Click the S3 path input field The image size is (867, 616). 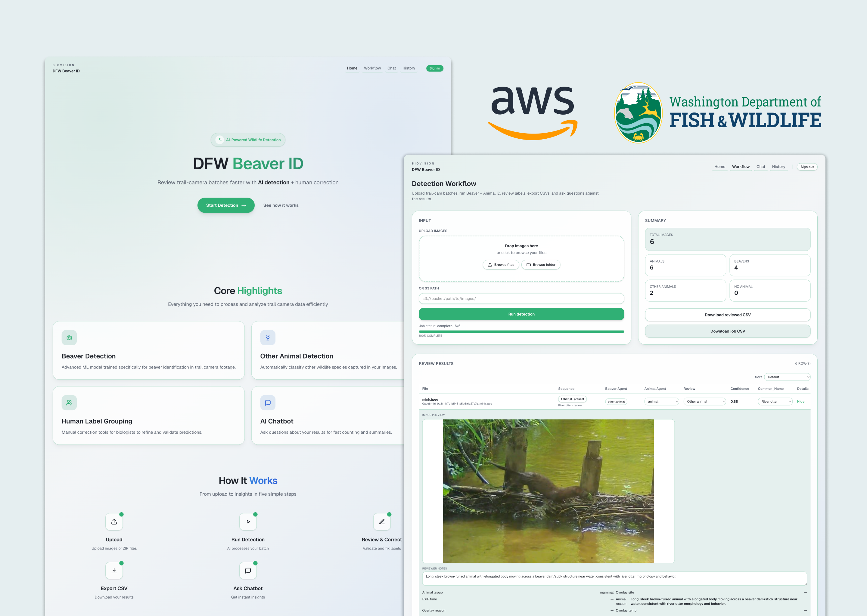[521, 298]
